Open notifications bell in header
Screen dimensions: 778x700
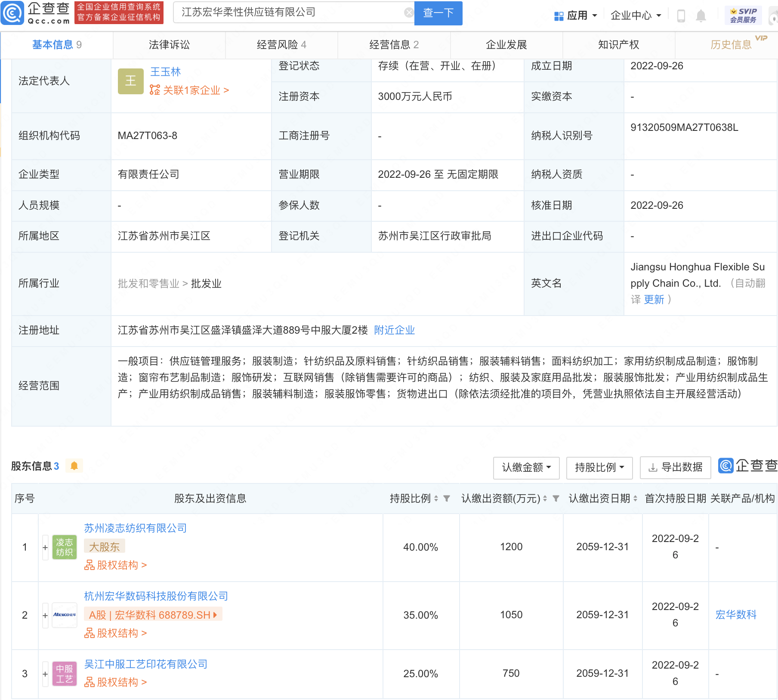[x=701, y=16]
